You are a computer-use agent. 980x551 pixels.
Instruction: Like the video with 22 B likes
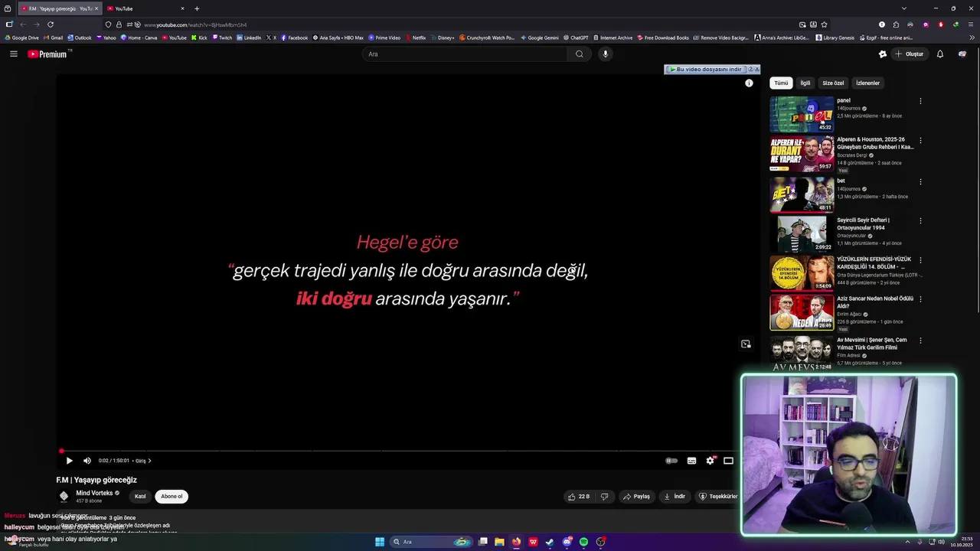click(578, 497)
